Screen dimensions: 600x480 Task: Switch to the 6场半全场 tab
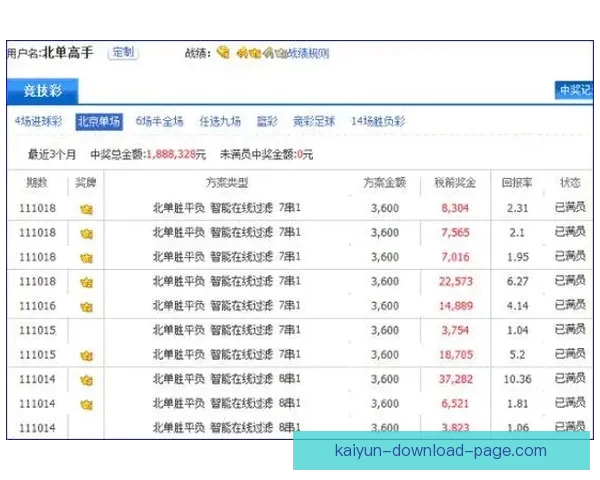click(160, 121)
